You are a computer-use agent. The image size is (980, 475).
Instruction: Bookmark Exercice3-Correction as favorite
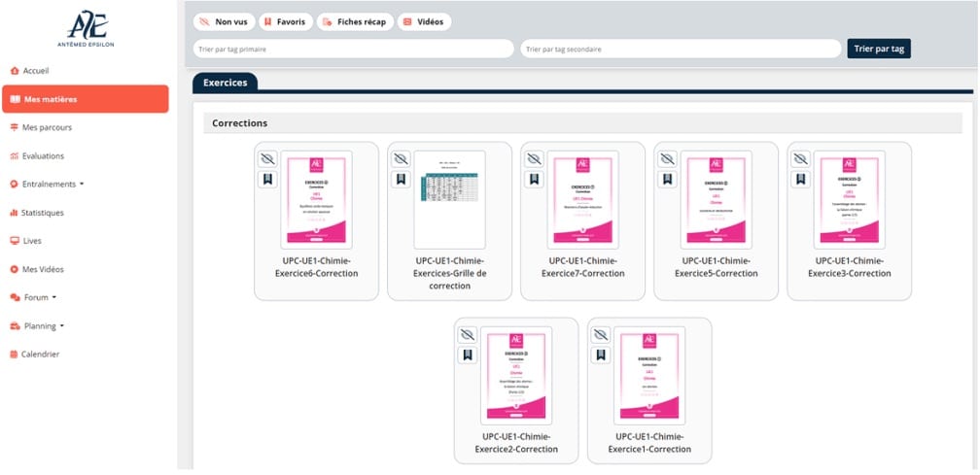tap(800, 180)
